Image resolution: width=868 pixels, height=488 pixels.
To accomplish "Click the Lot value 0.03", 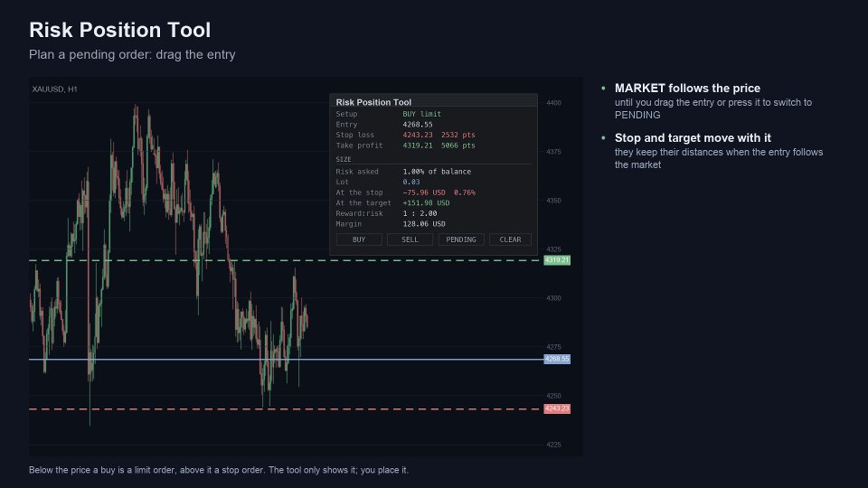I will point(411,182).
